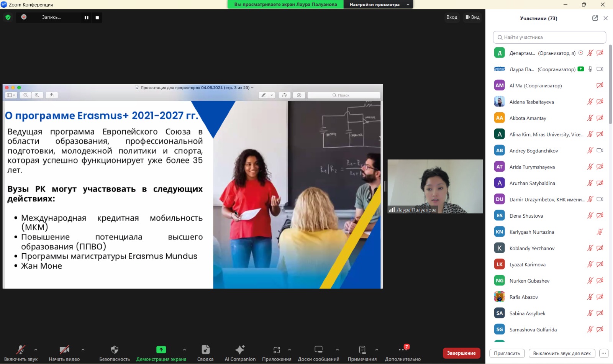
Task: Open the markup pen dropdown arrow
Action: coord(272,95)
